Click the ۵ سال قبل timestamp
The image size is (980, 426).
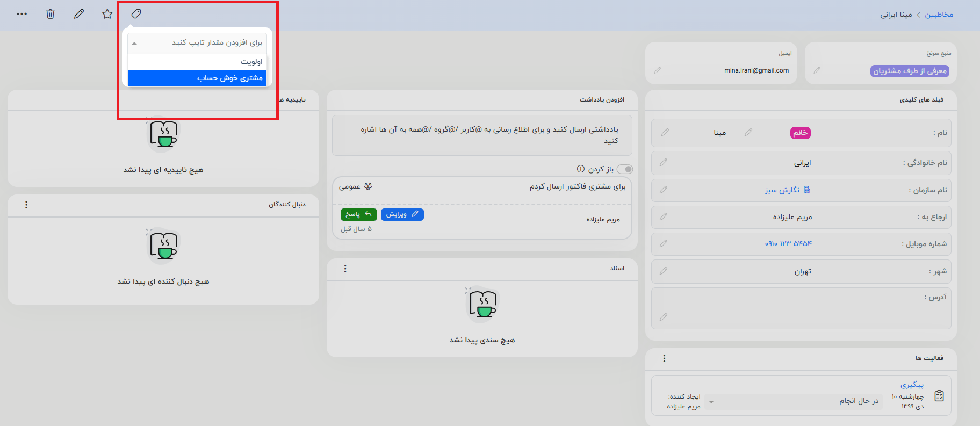point(356,229)
